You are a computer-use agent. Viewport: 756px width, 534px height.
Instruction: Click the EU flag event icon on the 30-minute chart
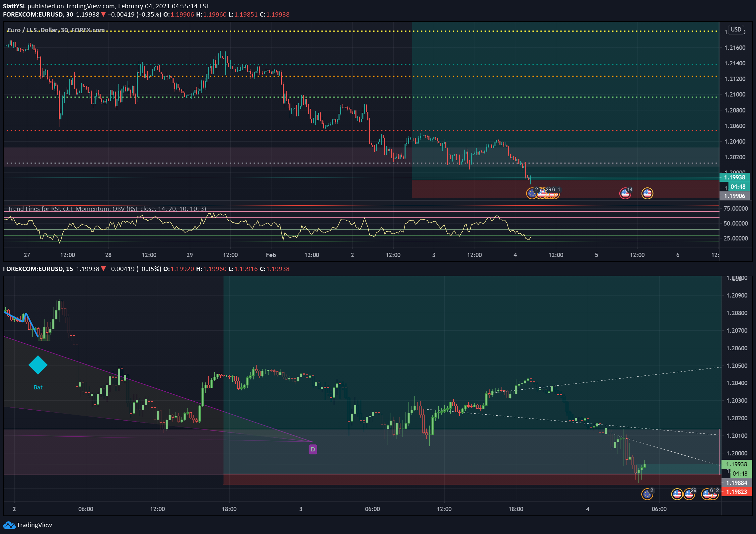click(532, 193)
